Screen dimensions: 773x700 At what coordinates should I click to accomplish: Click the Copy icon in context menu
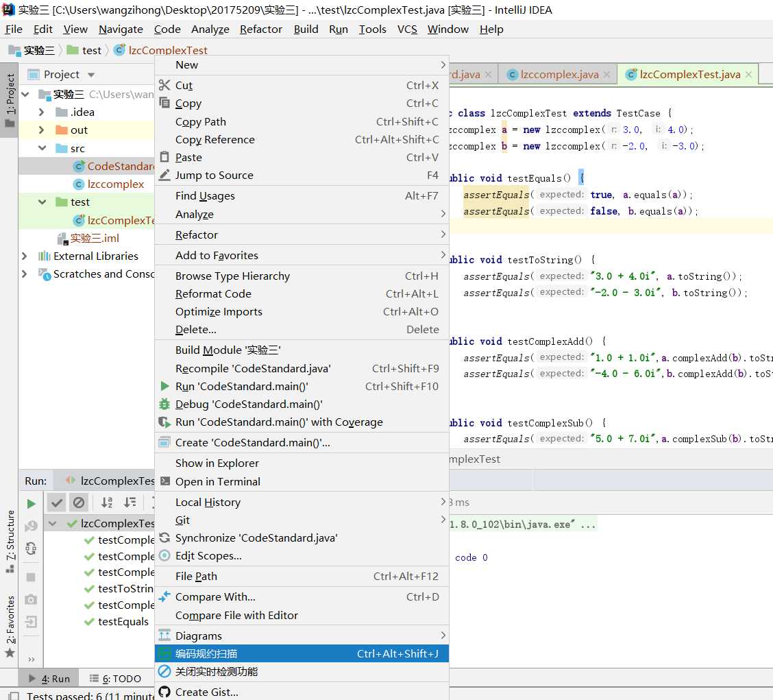coord(164,103)
